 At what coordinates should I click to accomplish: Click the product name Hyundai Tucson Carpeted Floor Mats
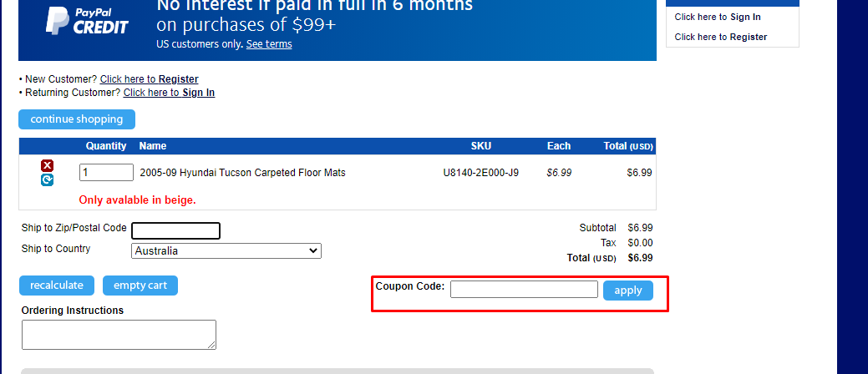pyautogui.click(x=242, y=173)
